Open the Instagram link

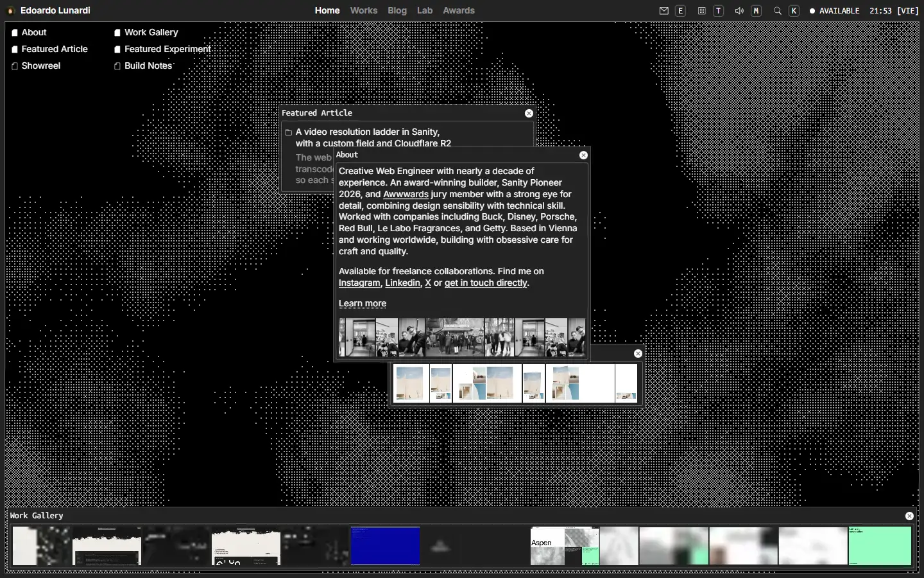[359, 283]
